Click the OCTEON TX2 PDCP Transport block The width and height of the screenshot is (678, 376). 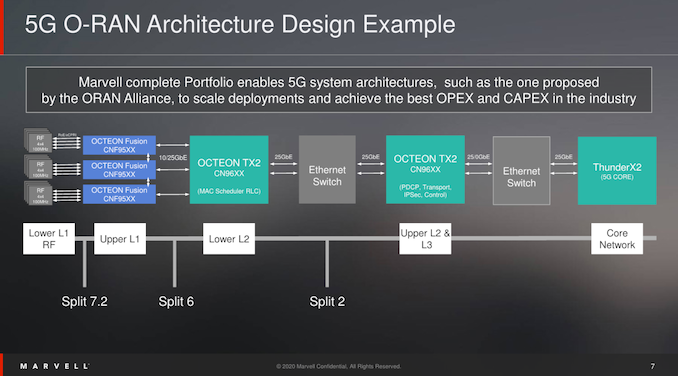tap(425, 169)
